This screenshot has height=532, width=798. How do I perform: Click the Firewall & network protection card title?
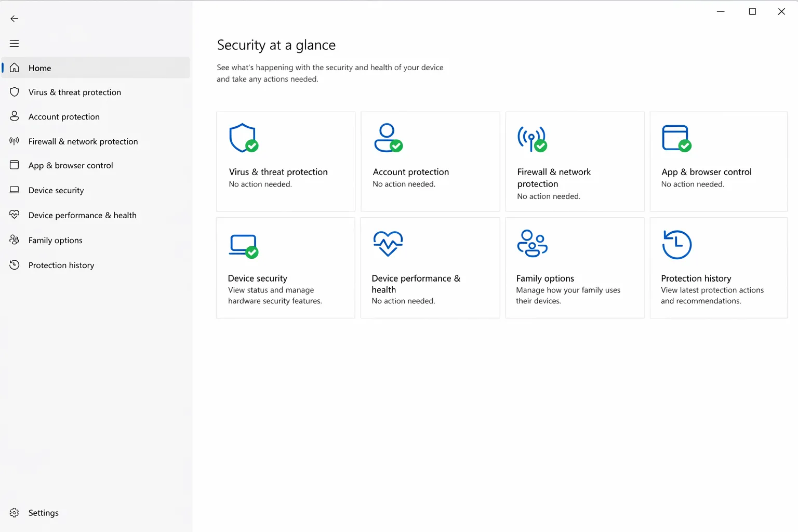click(x=554, y=178)
